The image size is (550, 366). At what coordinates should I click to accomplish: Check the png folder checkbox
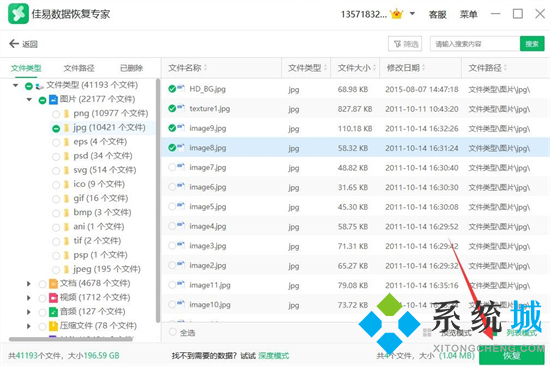click(x=56, y=114)
